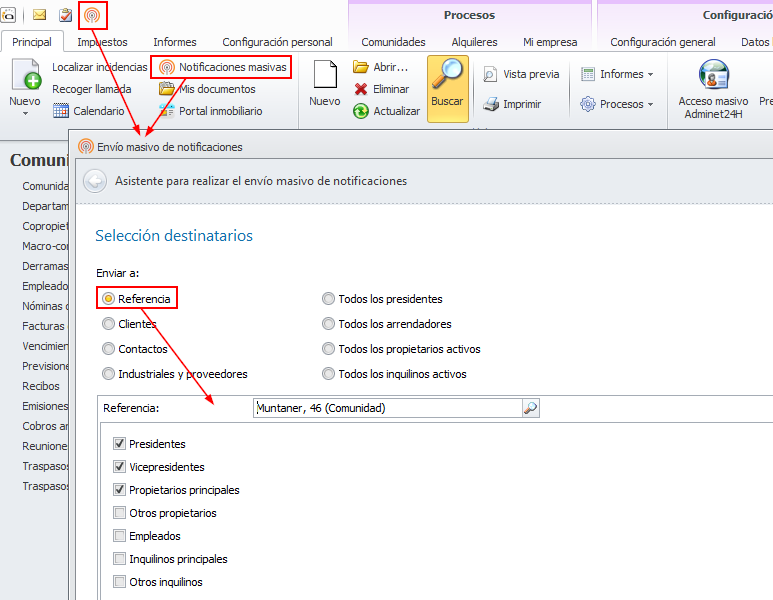This screenshot has width=773, height=600.
Task: Select Facturas in the left navigation list
Action: pyautogui.click(x=43, y=326)
